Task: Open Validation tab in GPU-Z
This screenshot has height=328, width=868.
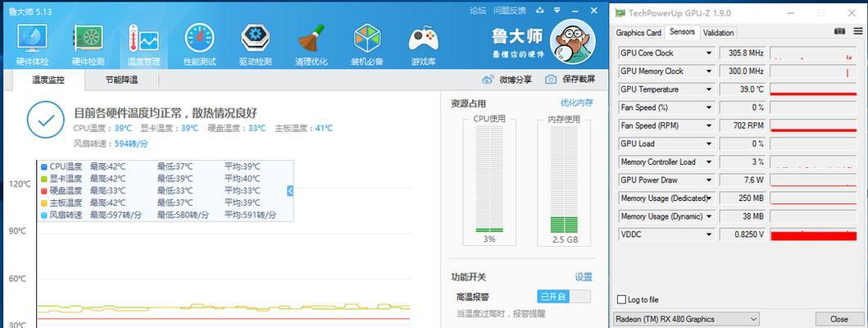Action: [719, 33]
